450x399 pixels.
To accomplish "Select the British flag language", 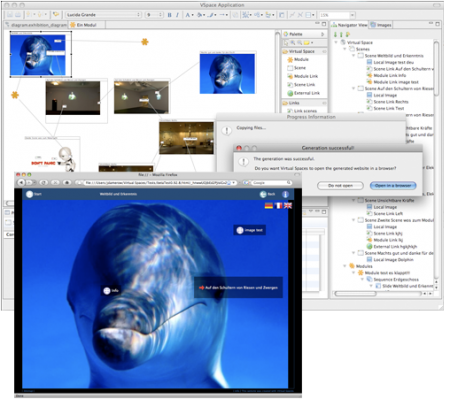I will click(x=288, y=206).
